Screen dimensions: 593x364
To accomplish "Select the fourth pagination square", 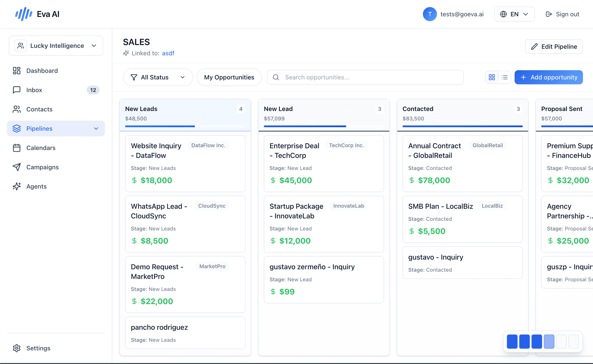I will [x=549, y=341].
